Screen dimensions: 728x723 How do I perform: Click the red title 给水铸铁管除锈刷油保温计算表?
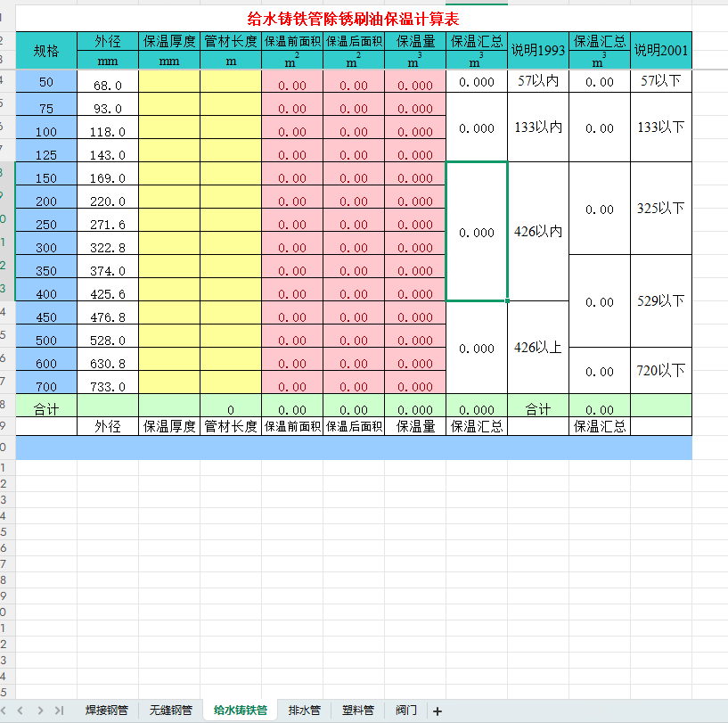coord(353,19)
